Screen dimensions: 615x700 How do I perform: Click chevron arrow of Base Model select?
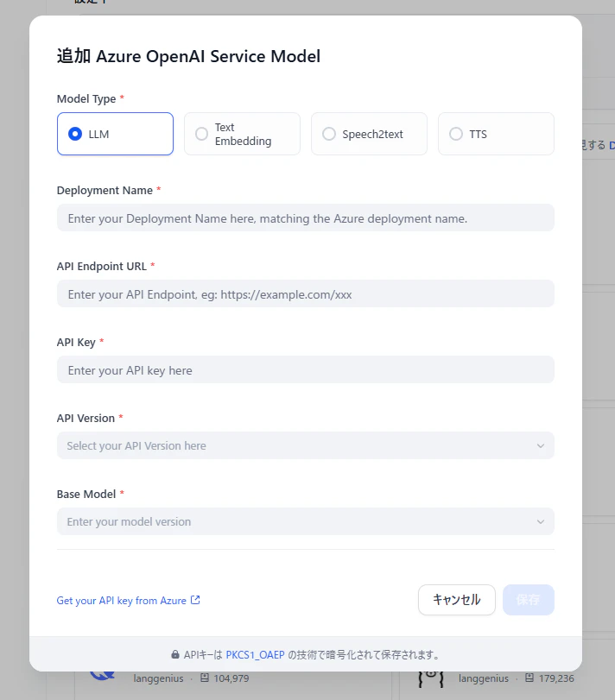click(541, 522)
